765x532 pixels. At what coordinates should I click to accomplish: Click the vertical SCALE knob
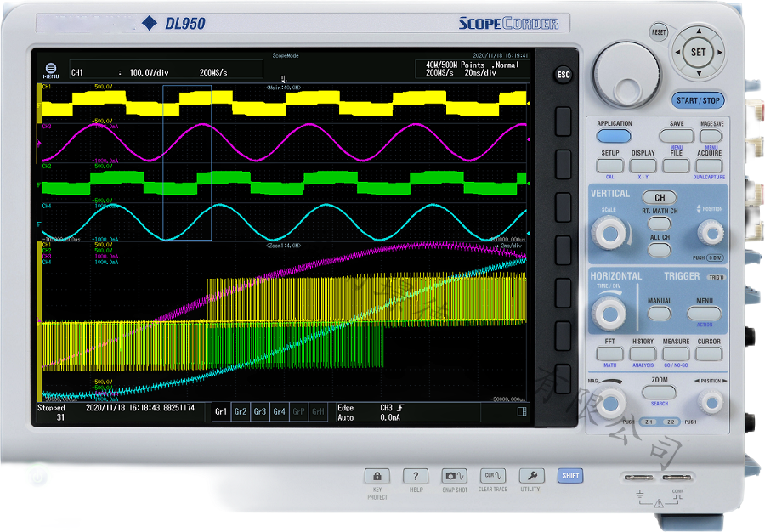(x=609, y=233)
